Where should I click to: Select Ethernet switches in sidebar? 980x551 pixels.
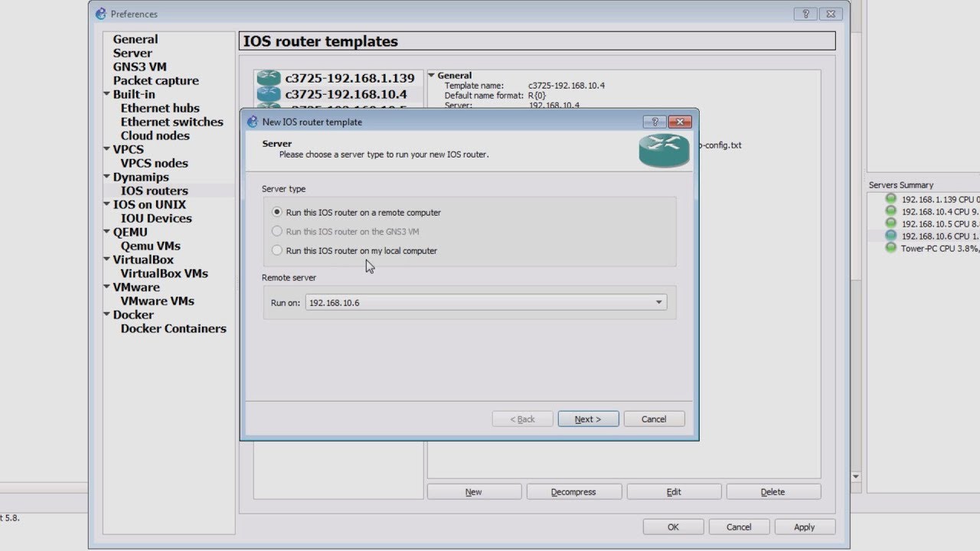[x=171, y=122]
